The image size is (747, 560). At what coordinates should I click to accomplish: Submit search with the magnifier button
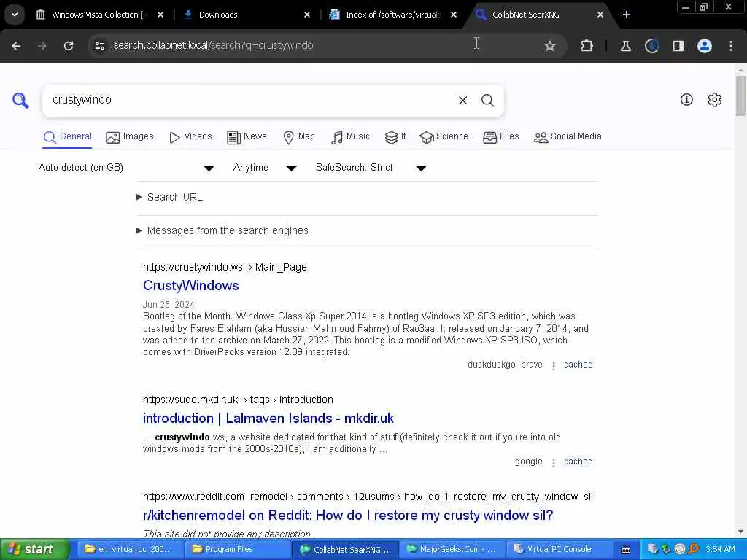(487, 100)
